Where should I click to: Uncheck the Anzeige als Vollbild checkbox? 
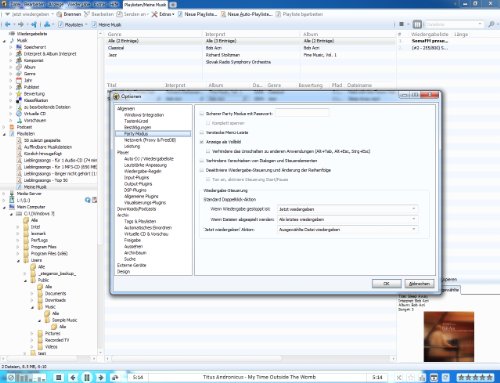point(202,142)
